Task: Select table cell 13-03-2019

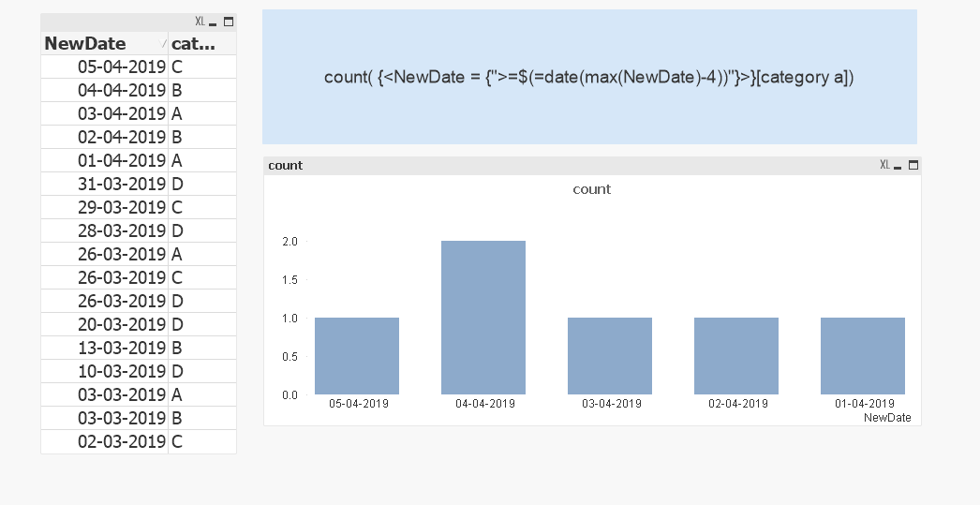Action: 104,349
